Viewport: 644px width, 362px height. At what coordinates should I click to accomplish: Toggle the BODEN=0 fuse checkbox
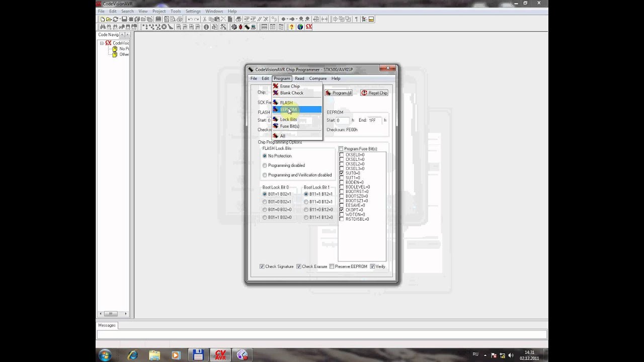[x=342, y=183]
